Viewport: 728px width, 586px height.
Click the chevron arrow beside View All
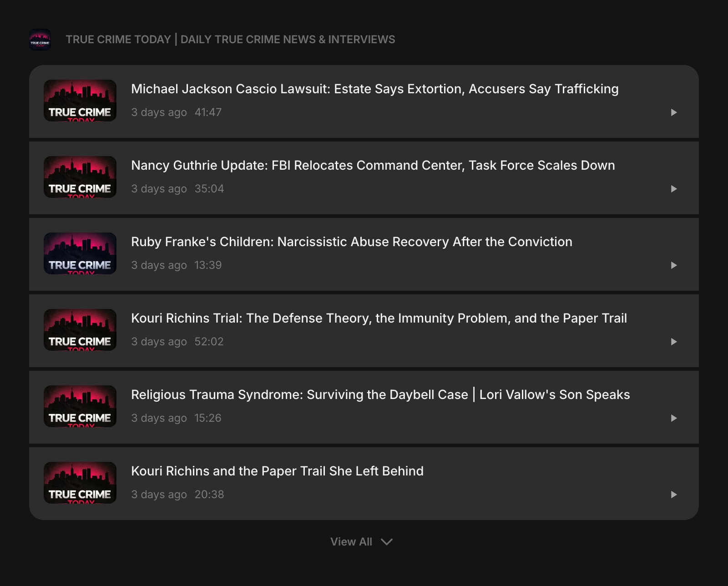[x=387, y=542]
